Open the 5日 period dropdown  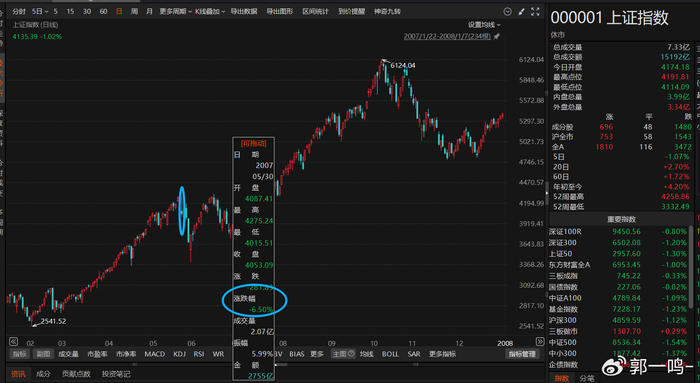click(40, 12)
